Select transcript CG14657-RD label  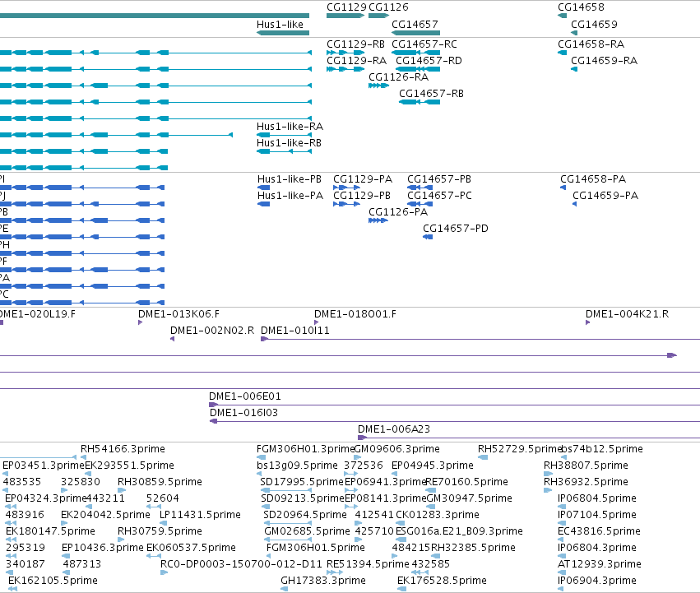tap(429, 61)
